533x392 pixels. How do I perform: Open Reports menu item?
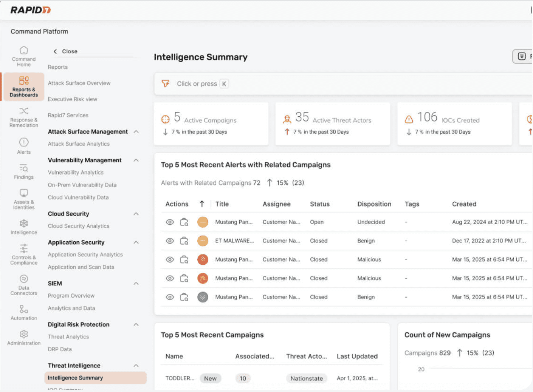58,67
